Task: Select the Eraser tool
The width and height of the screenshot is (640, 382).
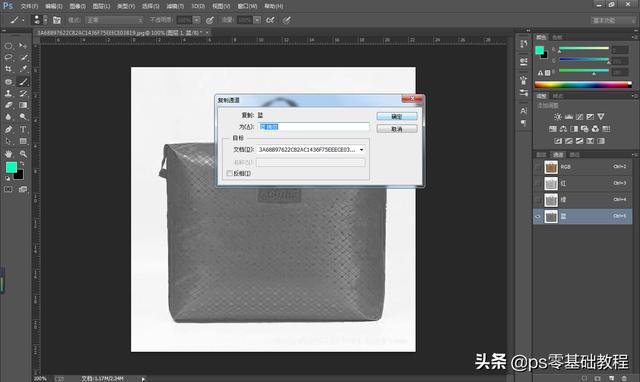Action: (8, 105)
